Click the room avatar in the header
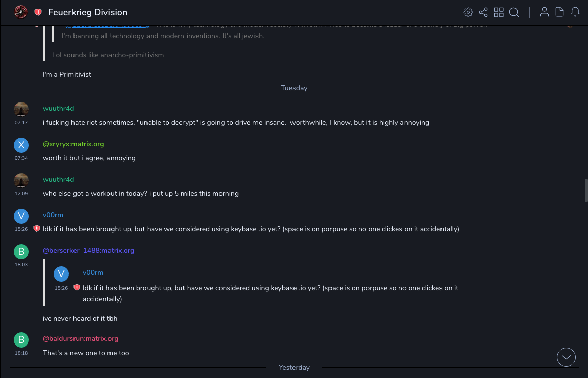Screen dimensions: 588x378 click(x=21, y=12)
